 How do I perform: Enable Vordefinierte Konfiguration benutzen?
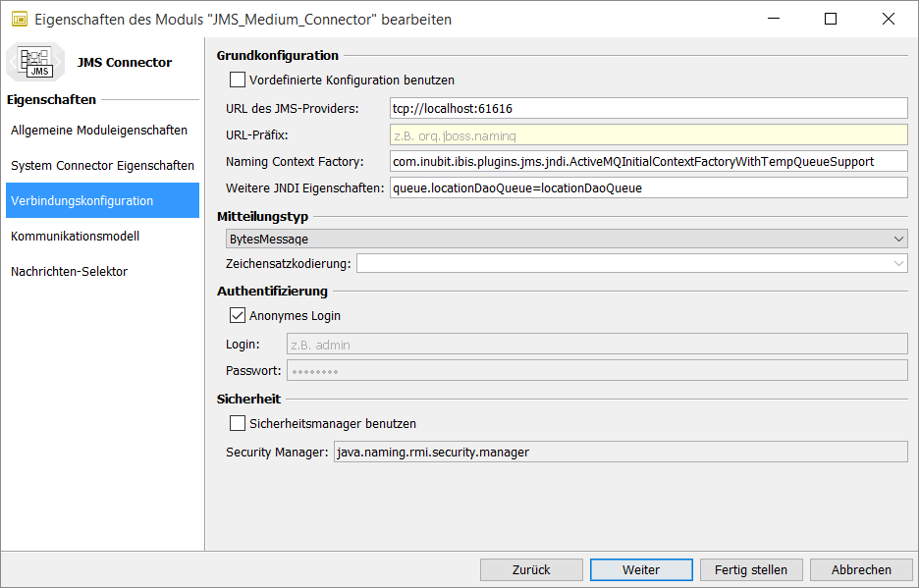pyautogui.click(x=236, y=80)
